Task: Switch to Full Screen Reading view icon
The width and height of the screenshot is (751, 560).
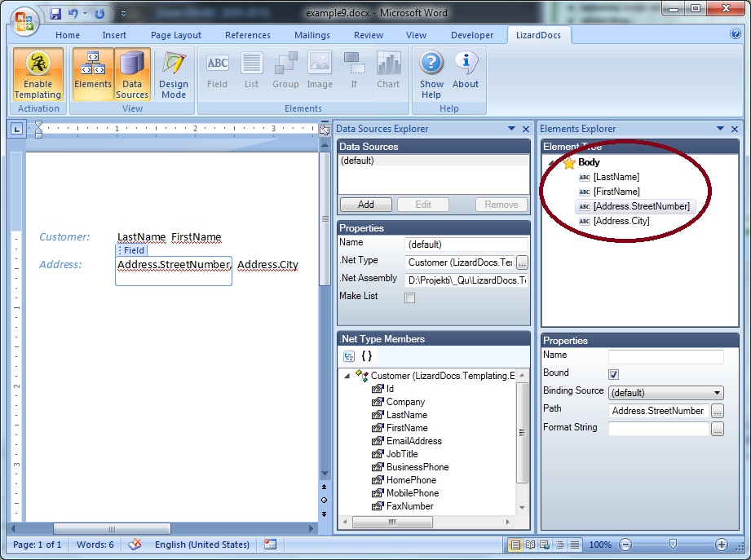Action: point(530,545)
